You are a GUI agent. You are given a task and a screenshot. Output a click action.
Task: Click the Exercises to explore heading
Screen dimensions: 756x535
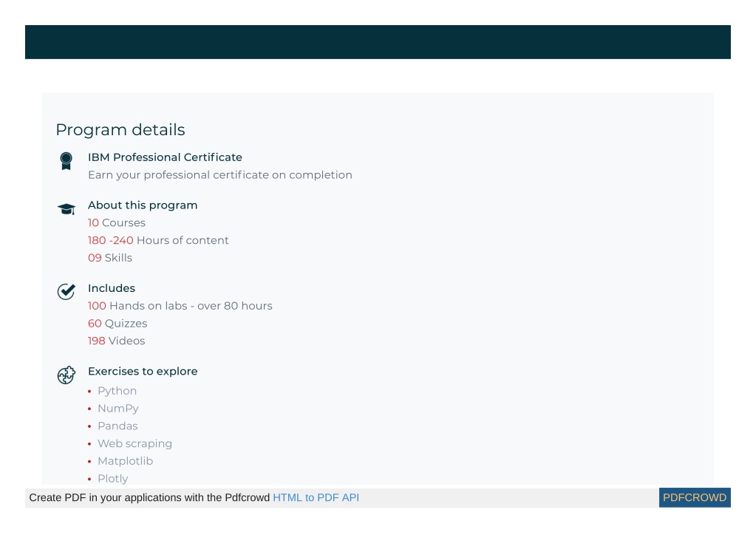143,372
